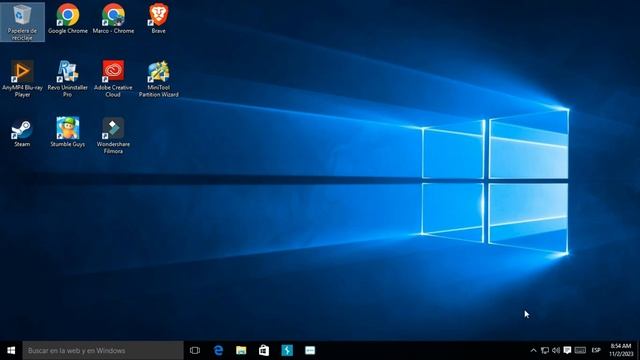
Task: Select the Google Chrome desktop shortcut
Action: 68,19
